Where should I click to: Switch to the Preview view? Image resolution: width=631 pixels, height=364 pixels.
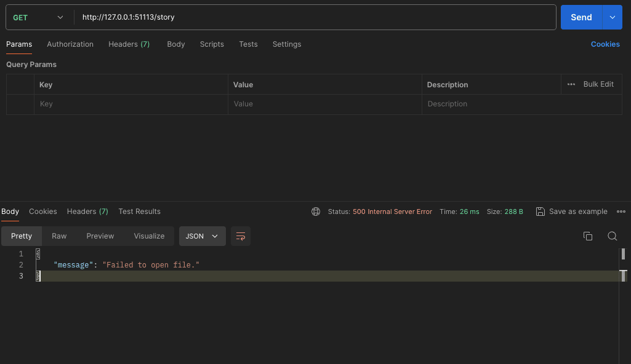point(100,236)
